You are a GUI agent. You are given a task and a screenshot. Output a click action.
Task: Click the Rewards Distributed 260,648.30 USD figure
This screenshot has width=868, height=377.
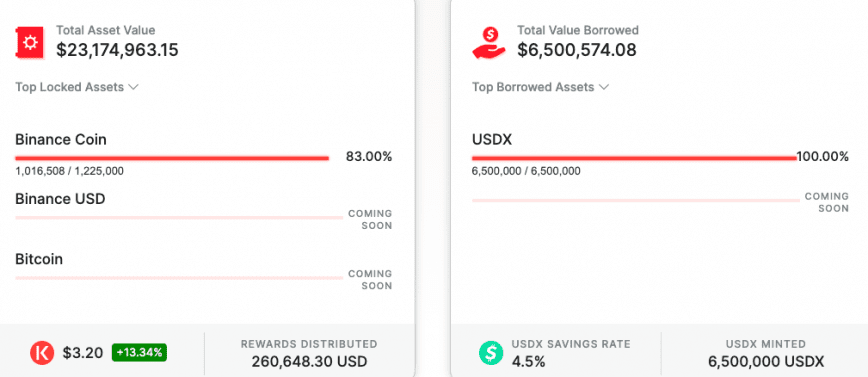tap(309, 362)
